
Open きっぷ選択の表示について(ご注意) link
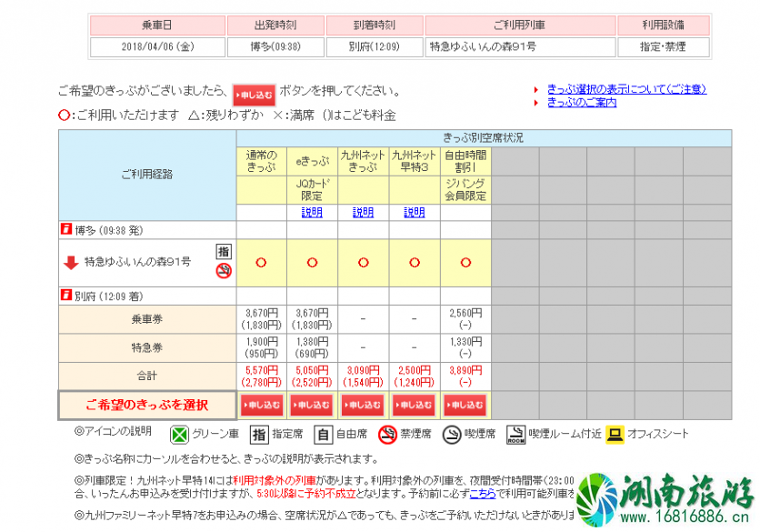pyautogui.click(x=626, y=89)
